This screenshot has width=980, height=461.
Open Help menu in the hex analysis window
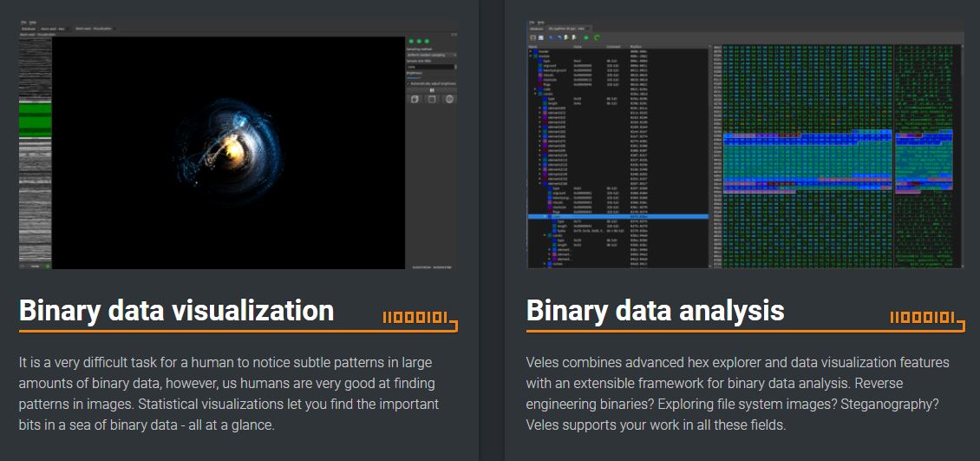point(540,22)
